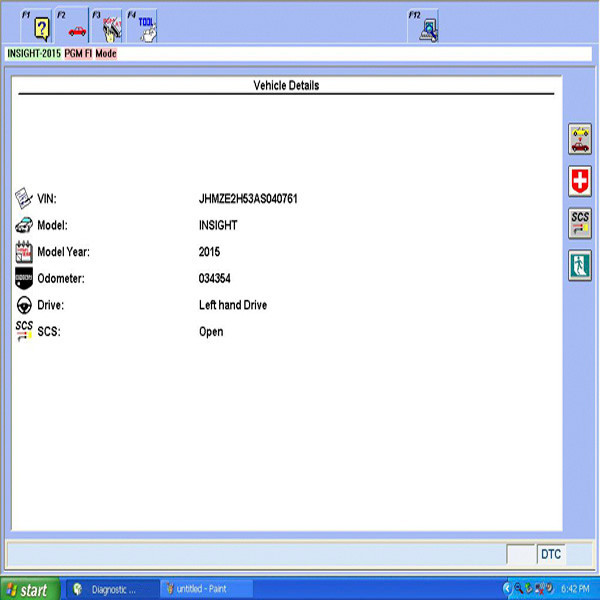This screenshot has width=600, height=600.
Task: Click the VIN number value field
Action: pyautogui.click(x=248, y=199)
